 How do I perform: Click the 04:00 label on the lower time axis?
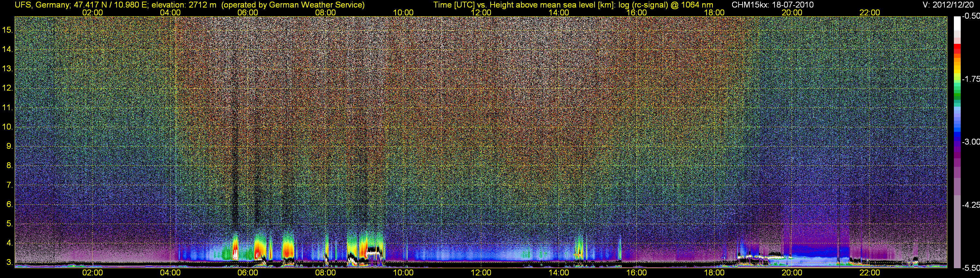[170, 273]
